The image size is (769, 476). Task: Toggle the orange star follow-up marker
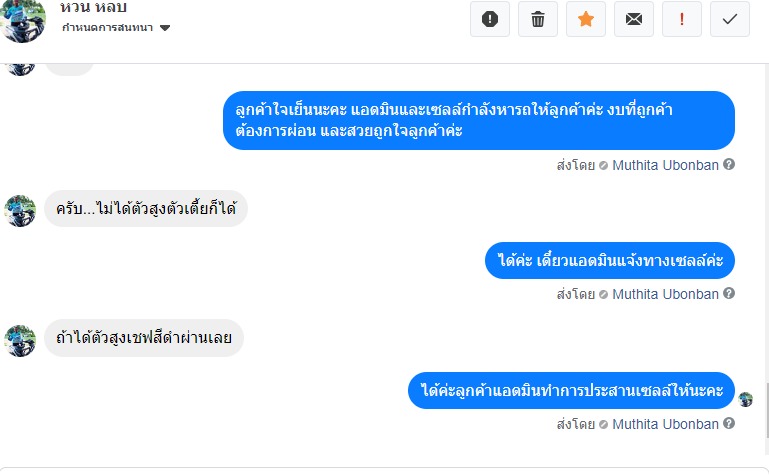(585, 19)
